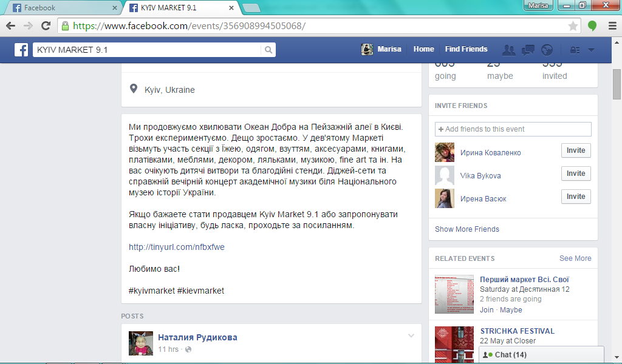Open the Перший маркет event thumbnail

(x=454, y=294)
